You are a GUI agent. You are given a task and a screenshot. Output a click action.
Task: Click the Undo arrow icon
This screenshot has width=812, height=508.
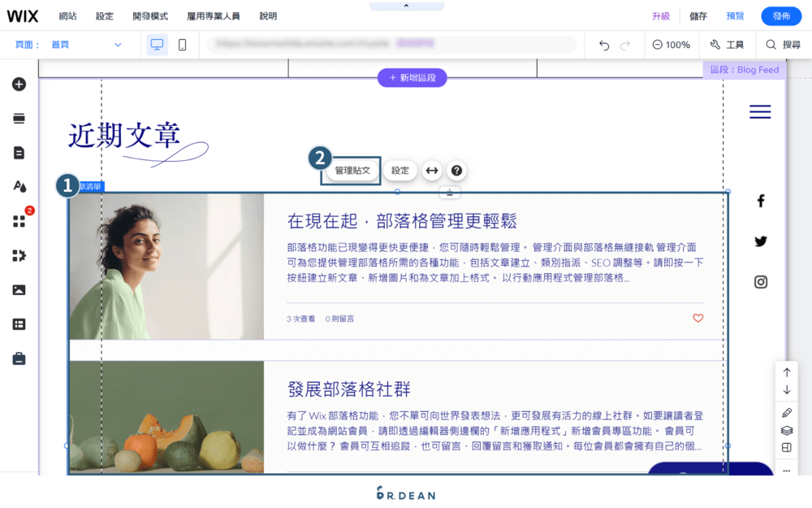tap(604, 45)
